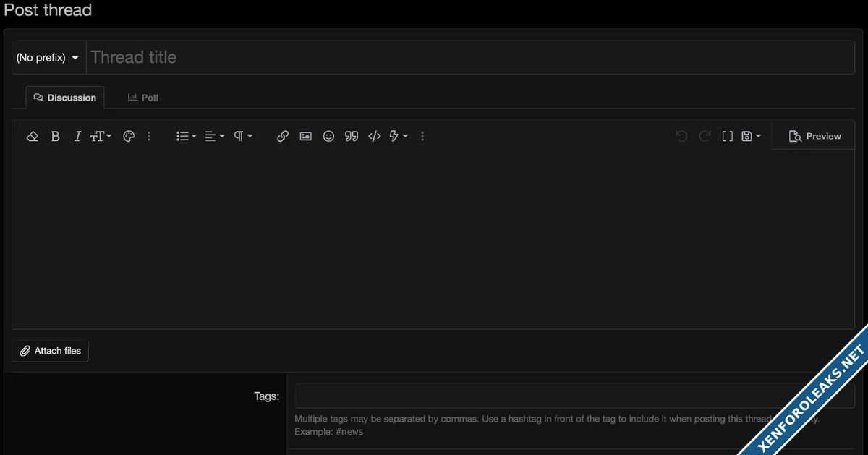
Task: Click the Attach files button
Action: [x=51, y=351]
